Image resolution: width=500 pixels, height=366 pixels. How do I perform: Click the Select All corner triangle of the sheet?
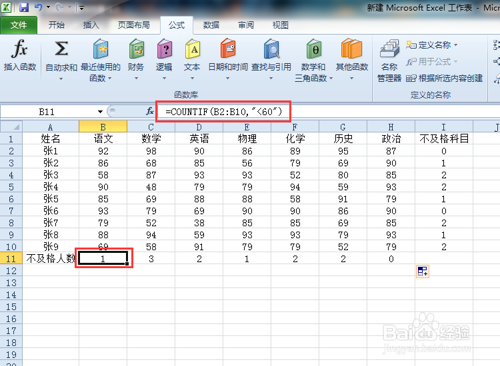tap(12, 127)
